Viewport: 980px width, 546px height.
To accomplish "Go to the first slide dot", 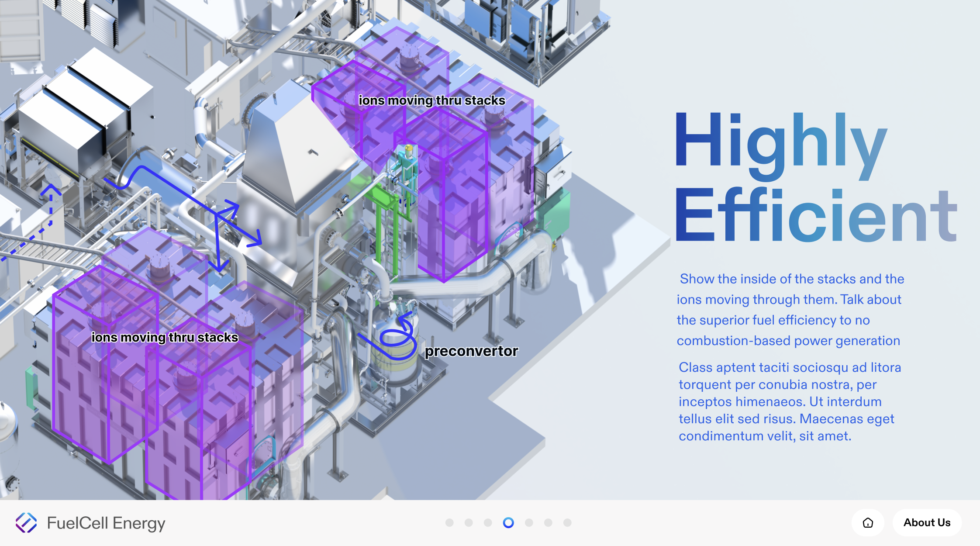I will click(x=449, y=522).
